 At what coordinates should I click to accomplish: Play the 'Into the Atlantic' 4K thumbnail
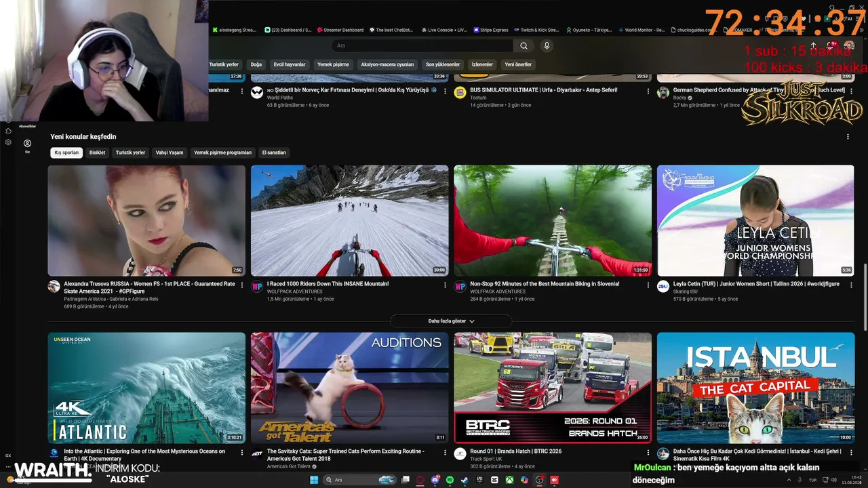coord(146,388)
